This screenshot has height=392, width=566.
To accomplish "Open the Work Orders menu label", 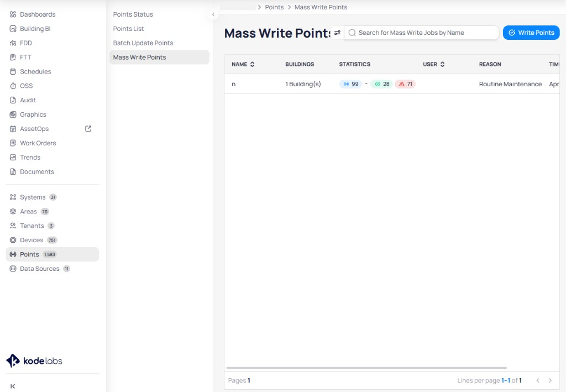I will 38,143.
